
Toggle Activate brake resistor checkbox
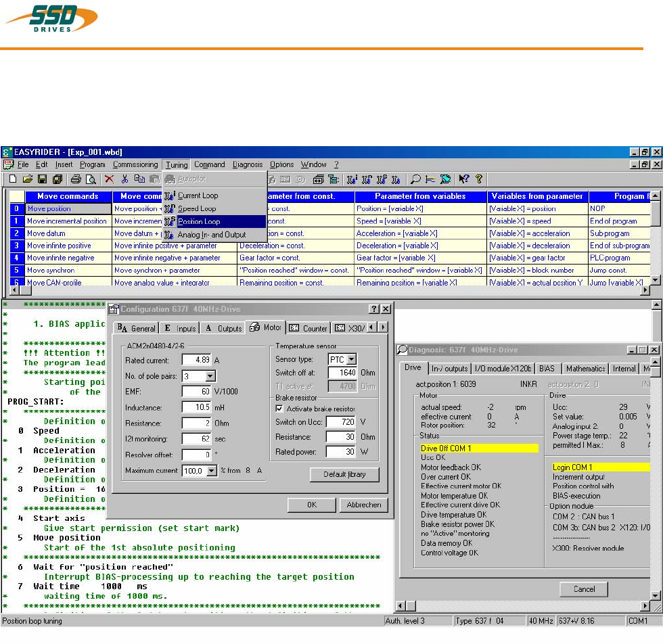(x=279, y=409)
